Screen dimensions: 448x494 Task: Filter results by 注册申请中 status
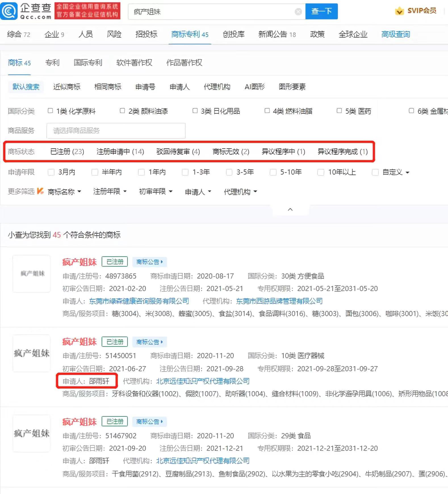click(120, 152)
